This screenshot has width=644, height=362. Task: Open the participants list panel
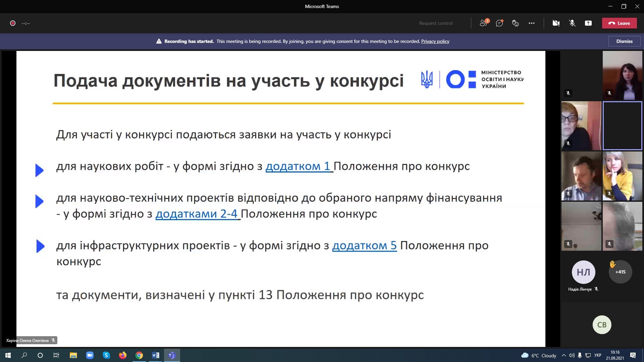tap(483, 23)
